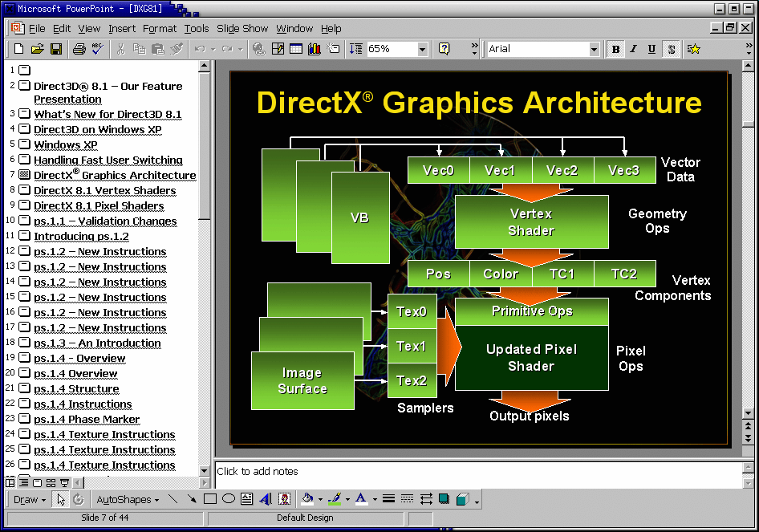Open the Format menu
This screenshot has width=759, height=532.
tap(159, 29)
